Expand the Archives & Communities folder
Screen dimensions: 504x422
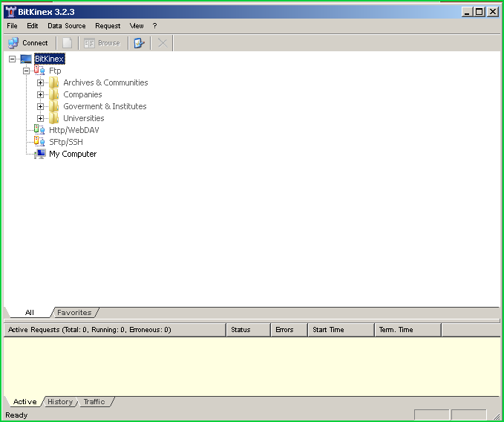[x=41, y=82]
